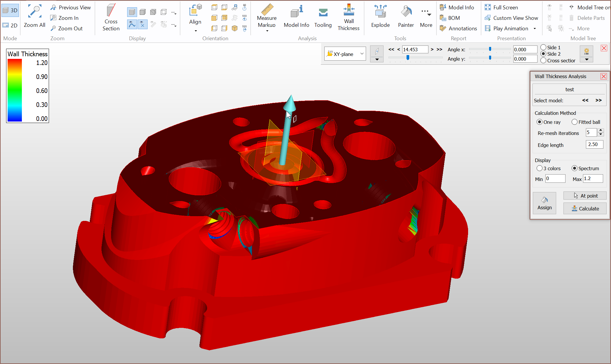Image resolution: width=611 pixels, height=364 pixels.
Task: Click Custom View Show menu item
Action: click(x=515, y=18)
